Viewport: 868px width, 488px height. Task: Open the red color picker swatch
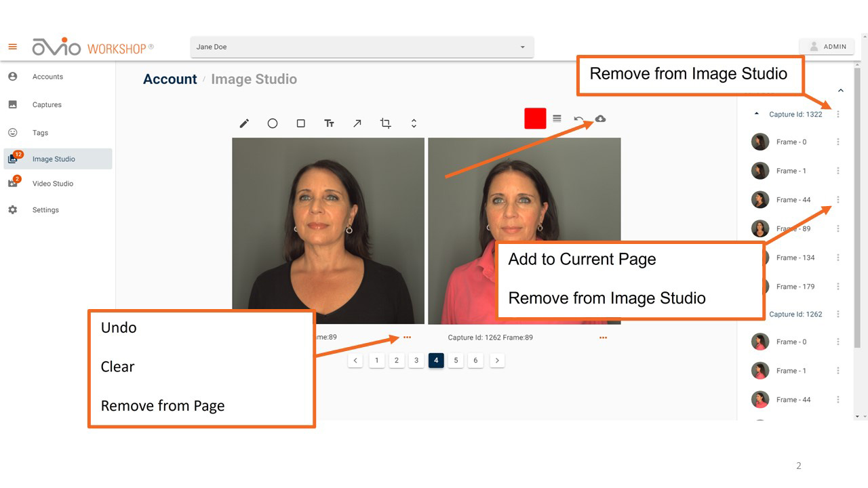pyautogui.click(x=535, y=119)
